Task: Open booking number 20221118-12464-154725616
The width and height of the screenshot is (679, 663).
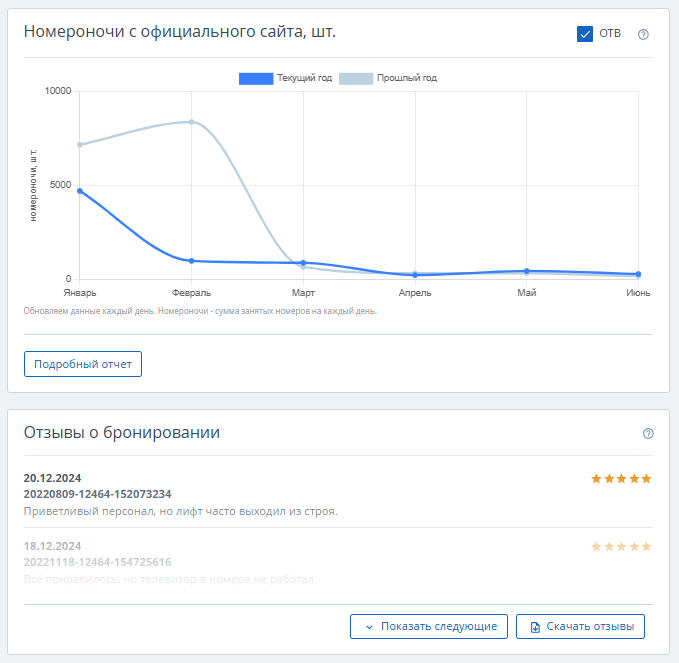Action: tap(97, 562)
